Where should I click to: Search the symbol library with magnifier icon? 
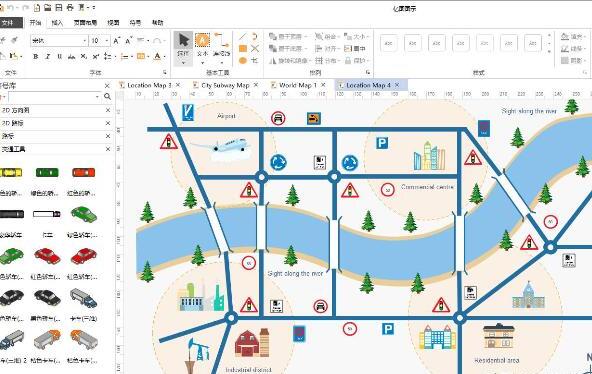point(107,97)
